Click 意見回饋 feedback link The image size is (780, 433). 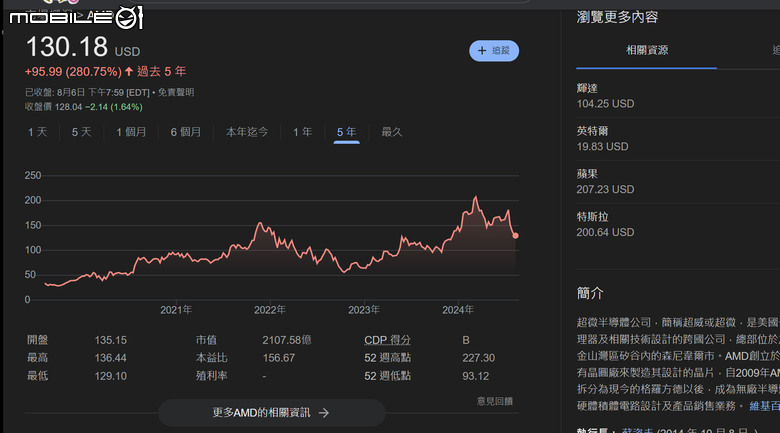495,401
